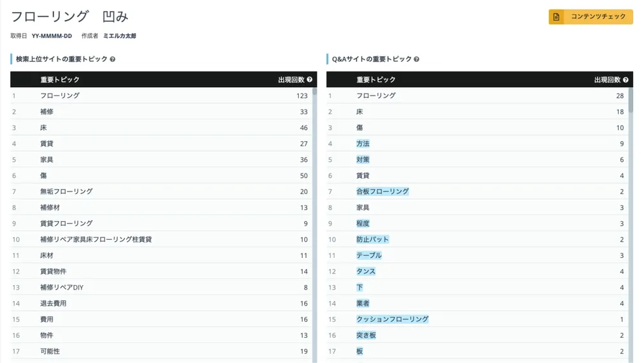Open the 方法 topic link
Image resolution: width=644 pixels, height=363 pixels.
click(363, 144)
